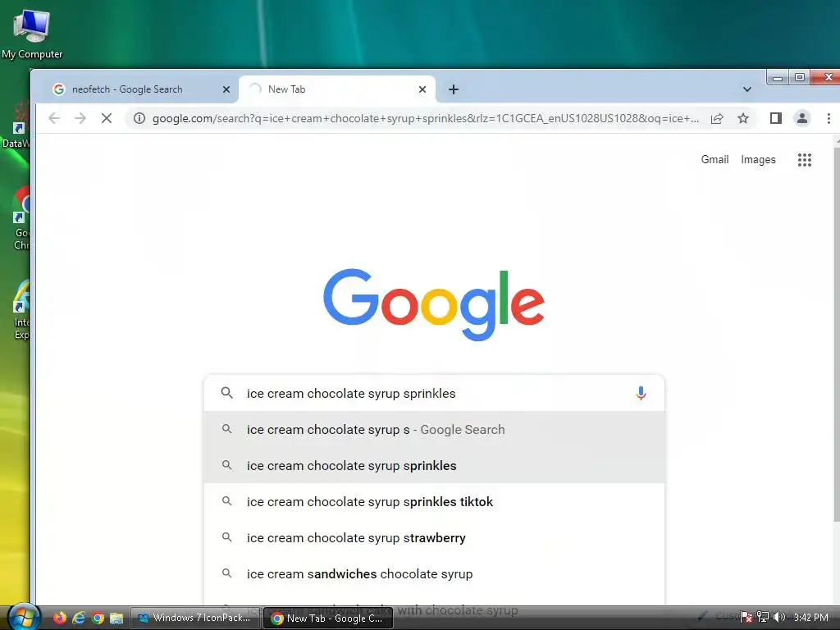
Task: Click the magnifier icon in search box
Action: pos(226,393)
